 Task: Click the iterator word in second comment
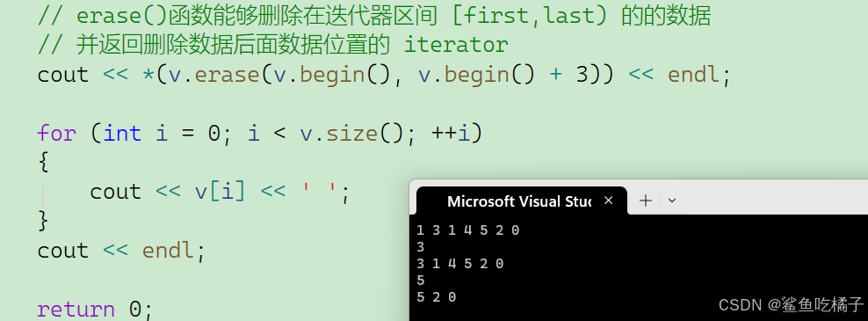click(x=456, y=46)
